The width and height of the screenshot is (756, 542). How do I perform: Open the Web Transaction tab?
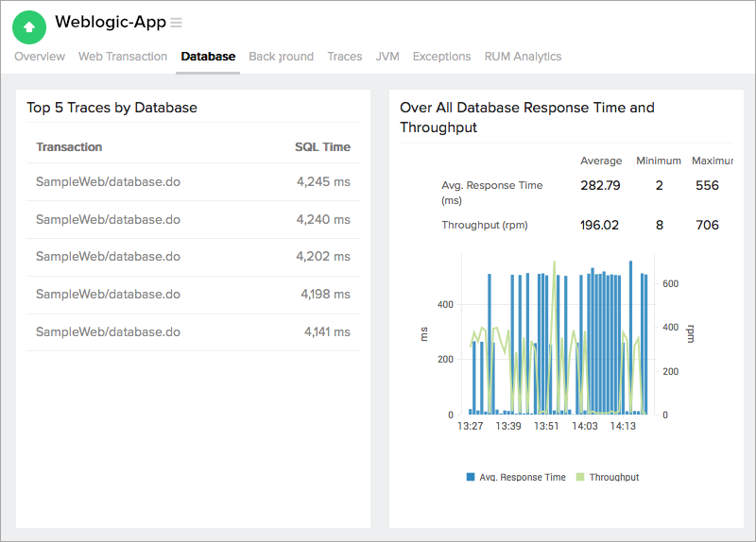coord(123,57)
